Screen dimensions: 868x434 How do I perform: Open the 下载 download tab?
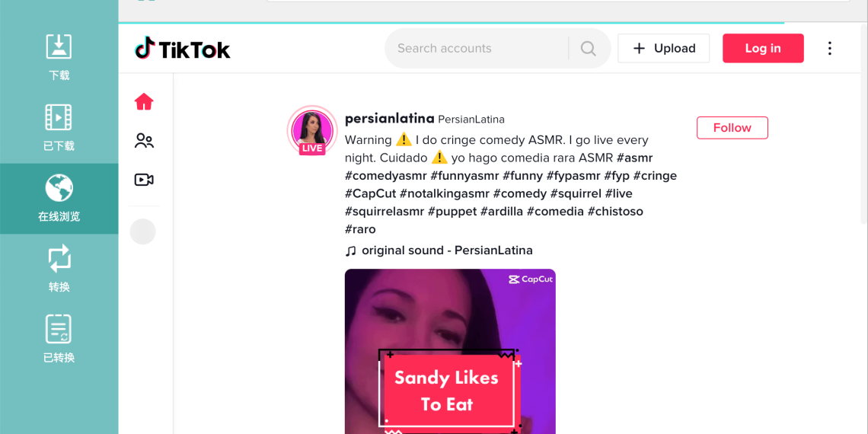59,57
